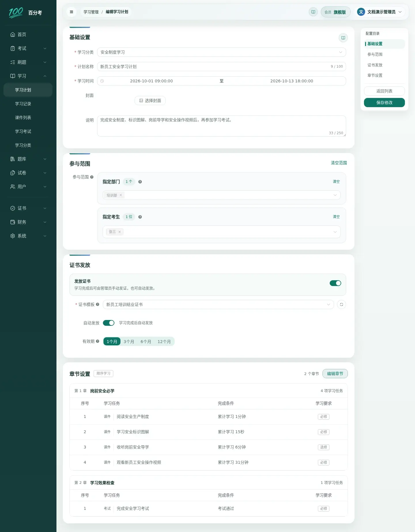This screenshot has width=415, height=532.
Task: Click the book icon in 基础设置 header
Action: click(x=343, y=38)
